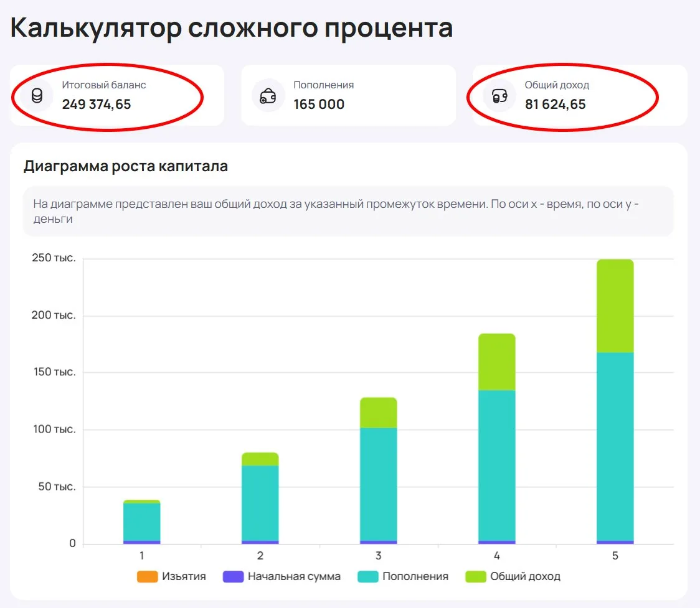Image resolution: width=700 pixels, height=608 pixels.
Task: Click the year 1 bar in chart
Action: (142, 522)
